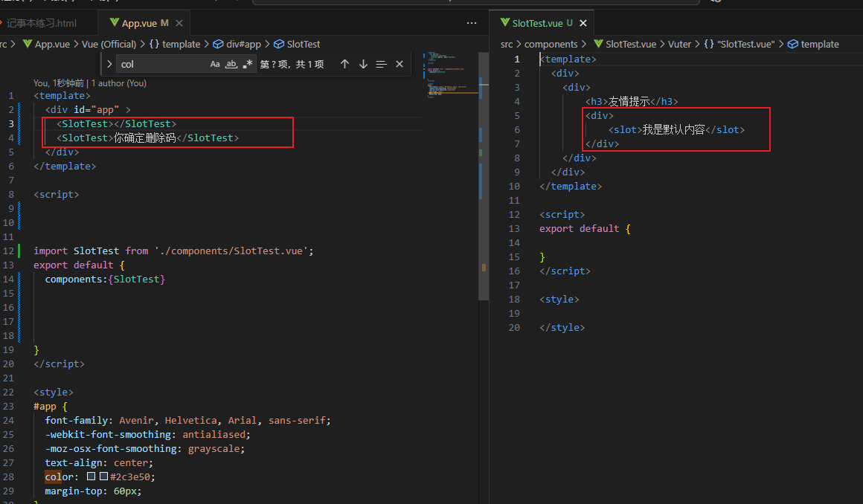Click '<div id="app" >' line
The width and height of the screenshot is (863, 504).
coord(88,109)
